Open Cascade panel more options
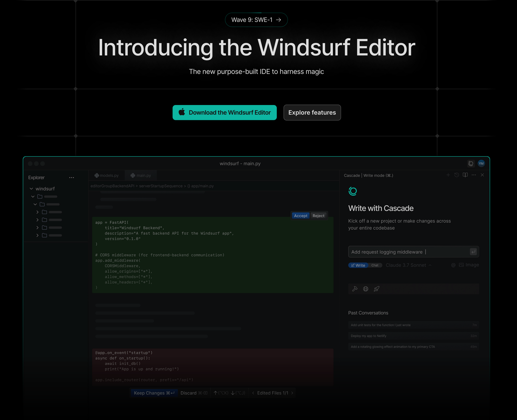The image size is (517, 420). click(x=474, y=175)
